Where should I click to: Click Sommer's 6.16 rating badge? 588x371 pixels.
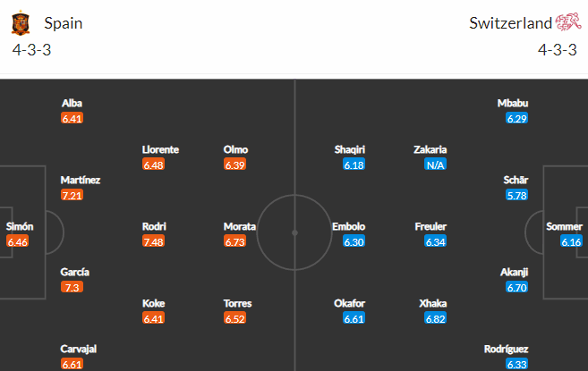click(x=571, y=241)
